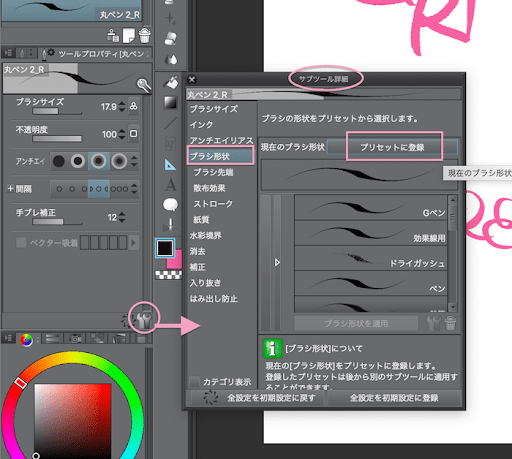Click 全設定を初期設定に戻す button
This screenshot has width=512, height=459.
pos(257,398)
